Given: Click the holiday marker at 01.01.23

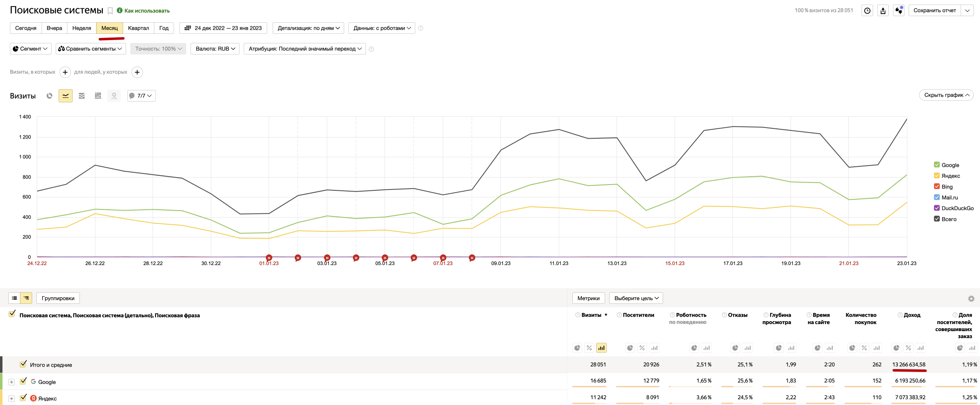Looking at the screenshot, I should click(269, 258).
